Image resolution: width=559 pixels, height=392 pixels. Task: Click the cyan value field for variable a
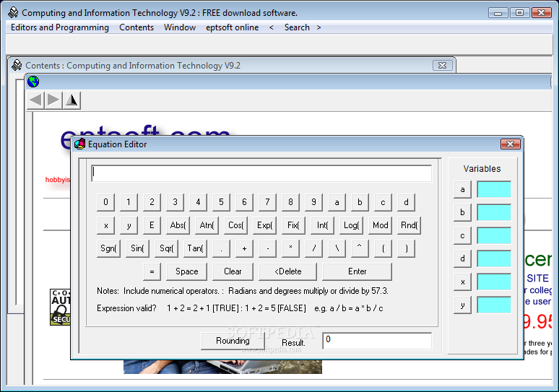494,189
